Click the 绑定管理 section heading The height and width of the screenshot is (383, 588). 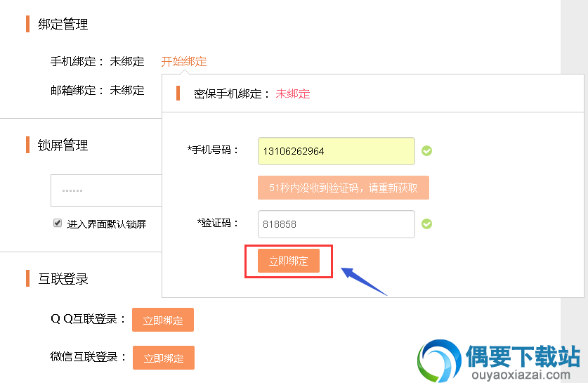pyautogui.click(x=63, y=25)
